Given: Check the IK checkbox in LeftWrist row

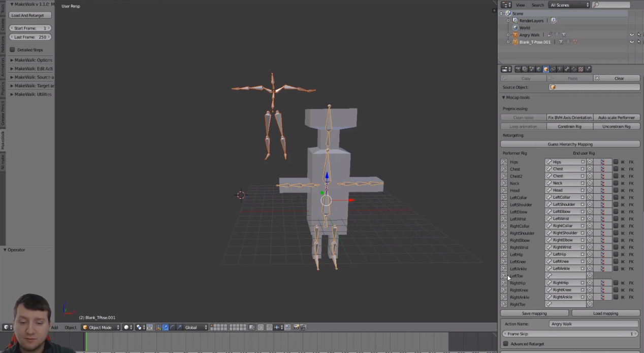Looking at the screenshot, I should (616, 219).
